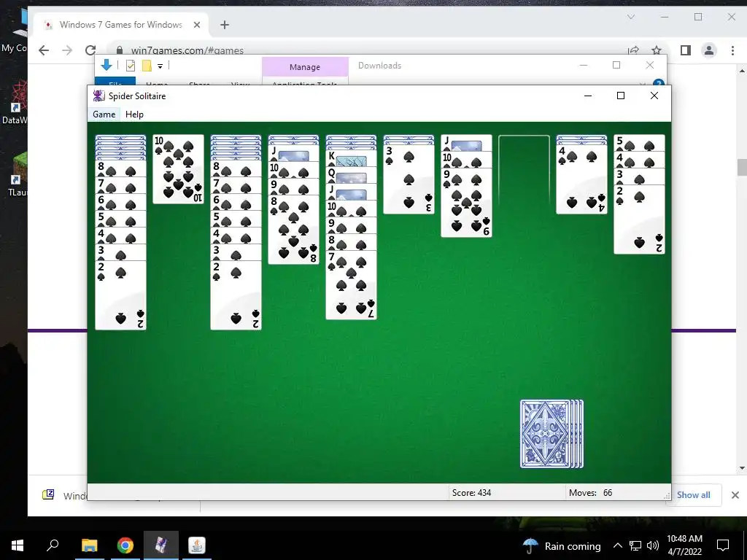747x560 pixels.
Task: Click the blue down-arrow icon in the Downloads window
Action: [107, 65]
